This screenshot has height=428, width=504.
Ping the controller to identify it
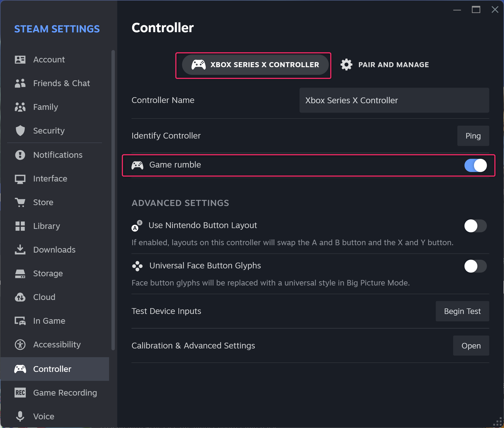coord(473,136)
